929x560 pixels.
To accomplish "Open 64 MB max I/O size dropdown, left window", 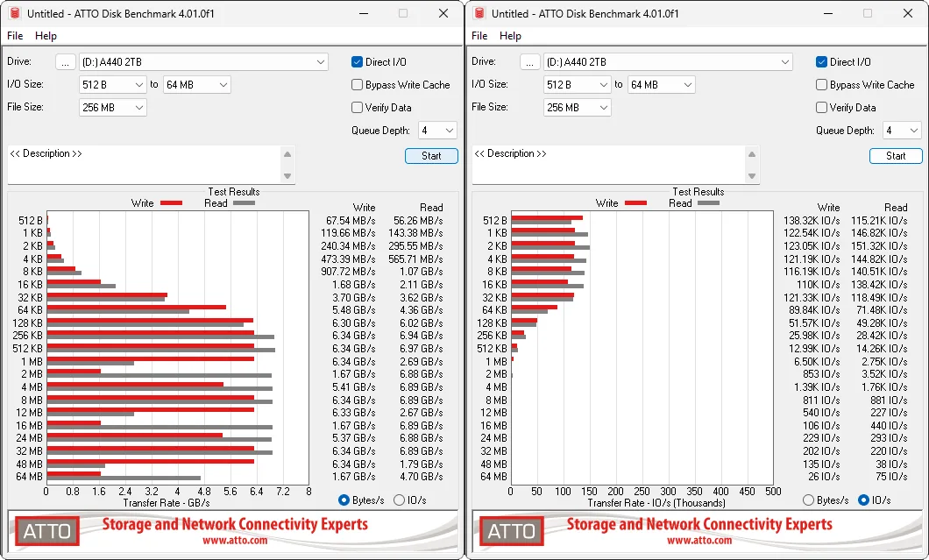I will tap(196, 85).
